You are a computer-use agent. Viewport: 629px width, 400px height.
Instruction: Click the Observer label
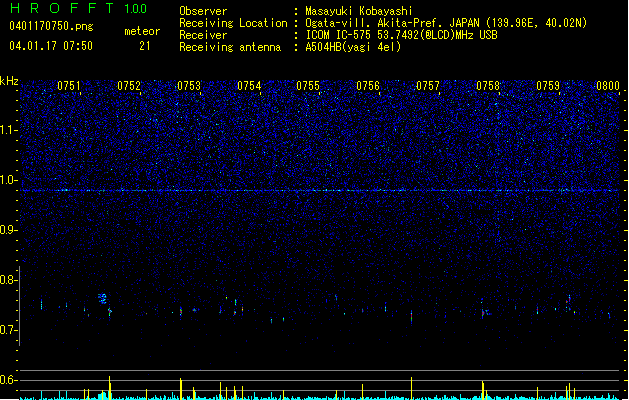(x=203, y=11)
